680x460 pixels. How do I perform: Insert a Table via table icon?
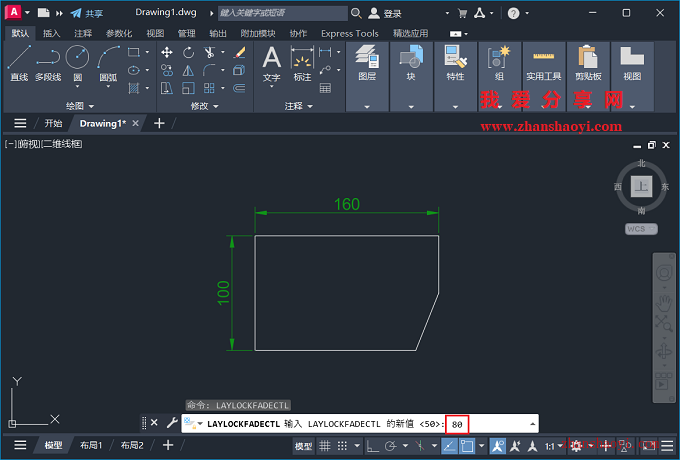pyautogui.click(x=325, y=88)
